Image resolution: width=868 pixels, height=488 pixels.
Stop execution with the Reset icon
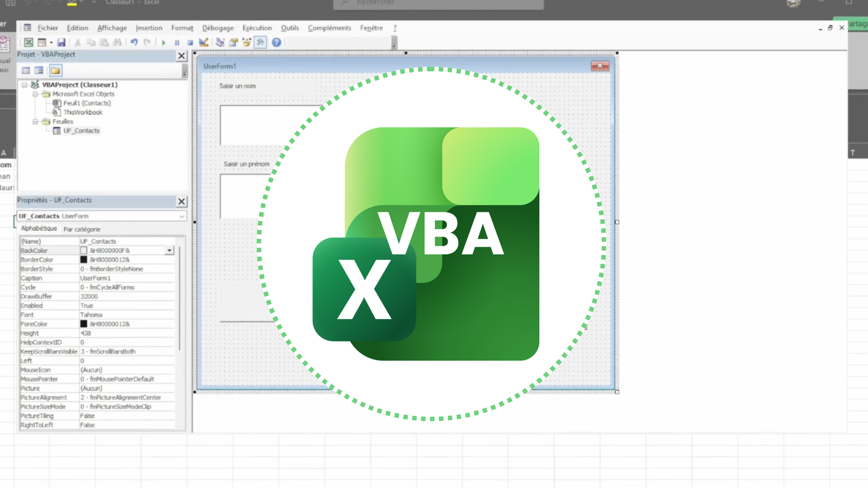(190, 42)
